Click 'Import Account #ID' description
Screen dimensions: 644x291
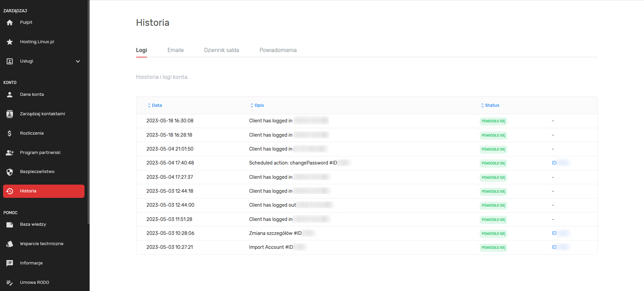point(271,247)
